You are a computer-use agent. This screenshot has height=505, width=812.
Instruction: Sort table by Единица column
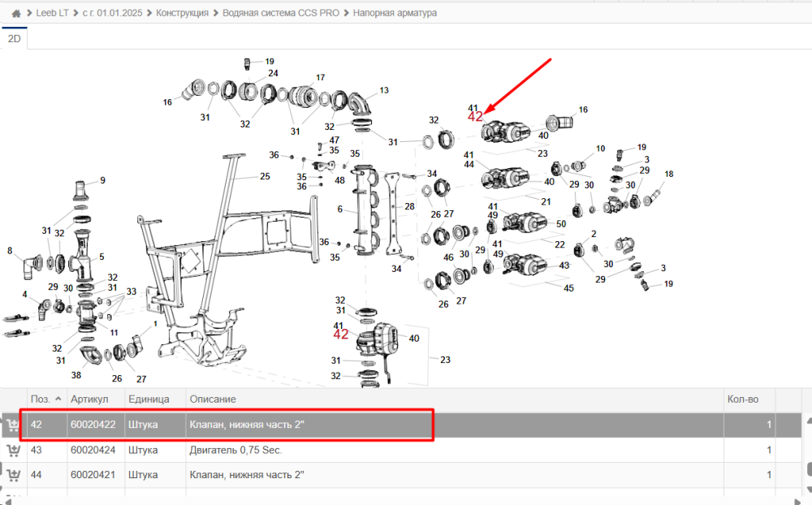[x=149, y=399]
